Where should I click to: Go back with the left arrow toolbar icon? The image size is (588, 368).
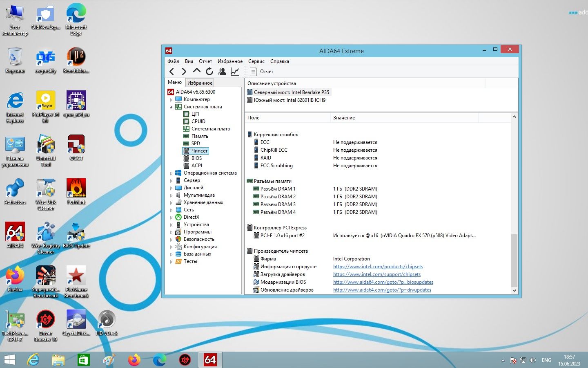pyautogui.click(x=172, y=72)
